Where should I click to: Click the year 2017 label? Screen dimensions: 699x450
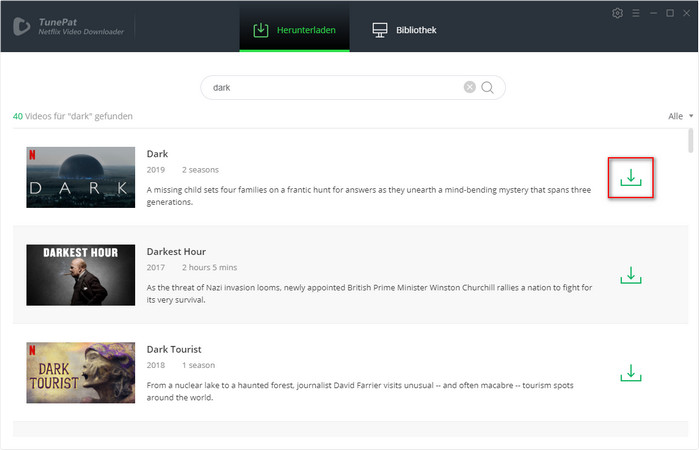[156, 268]
